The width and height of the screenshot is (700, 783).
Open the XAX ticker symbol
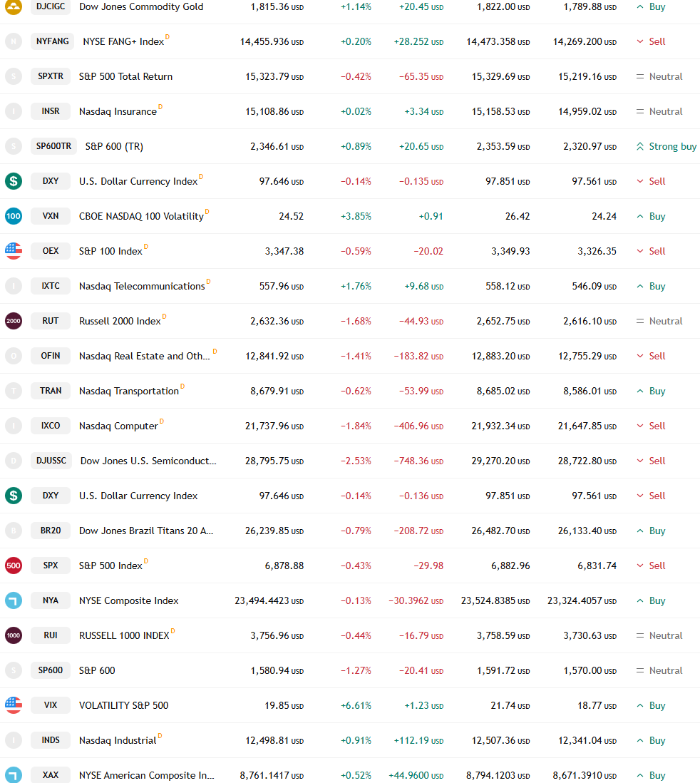pos(51,775)
